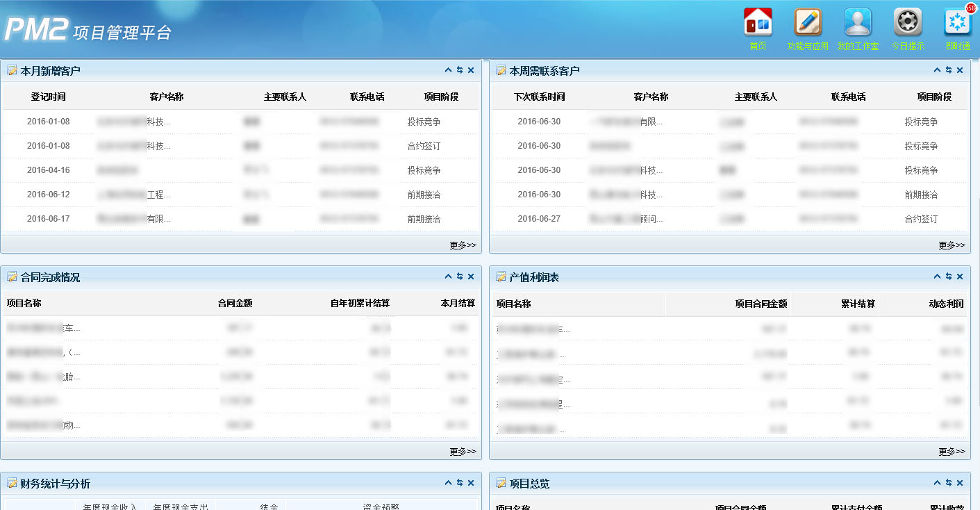Click 更多>> in the 本月新增客户 panel
The image size is (980, 510).
pos(463,245)
